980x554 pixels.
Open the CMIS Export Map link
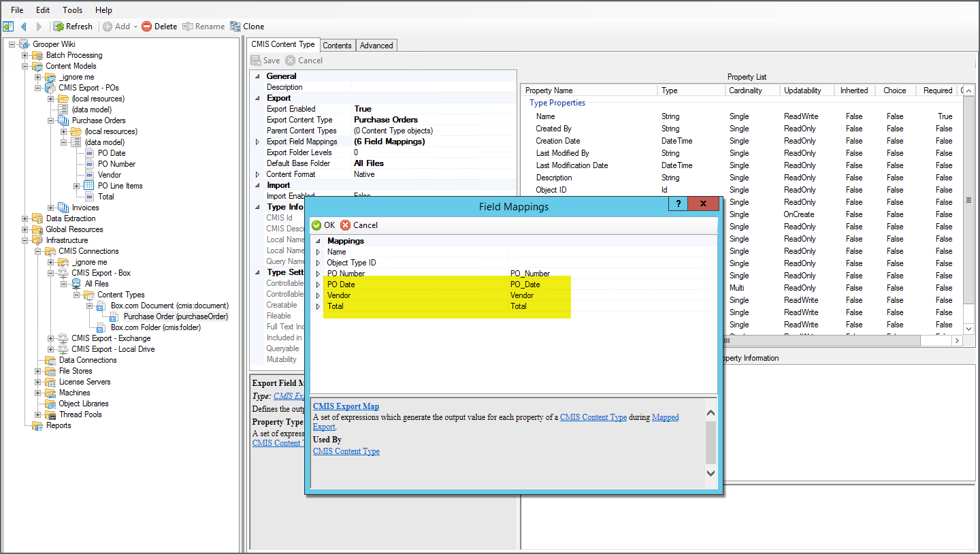point(346,406)
